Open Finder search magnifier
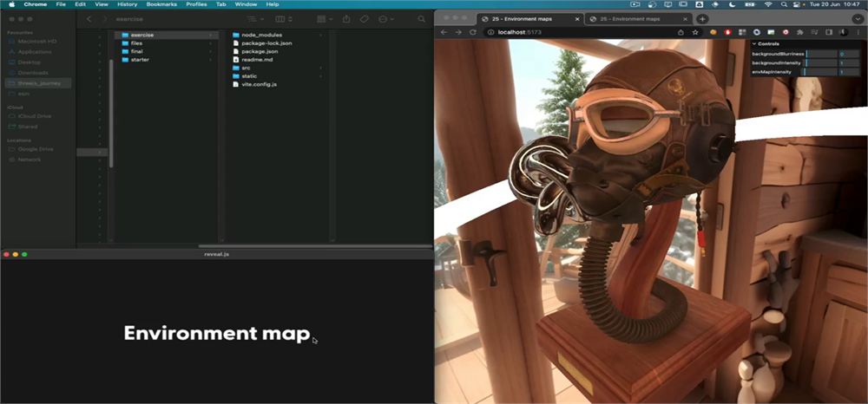This screenshot has height=404, width=868. [x=421, y=19]
